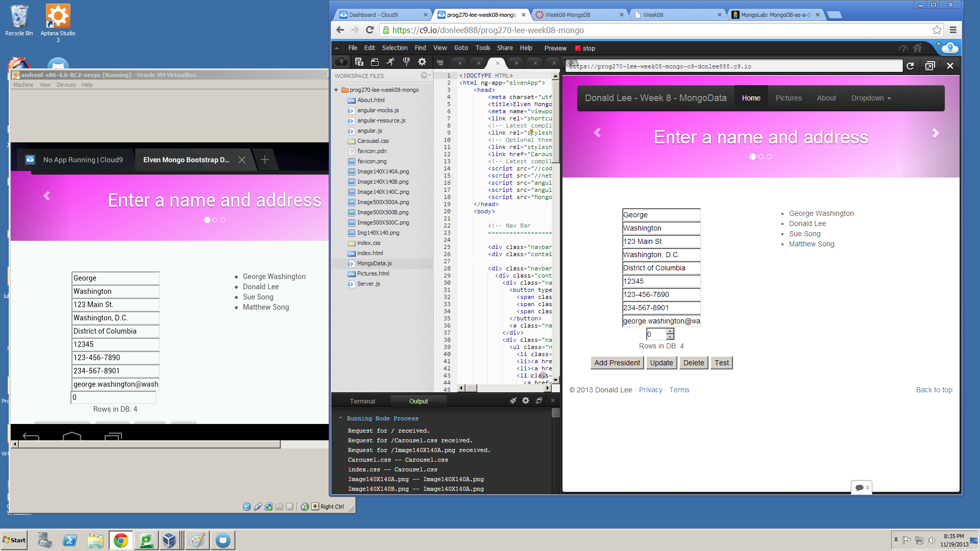Viewport: 980px width, 551px height.
Task: Refresh the Cloud9 preview pane
Action: pos(910,66)
